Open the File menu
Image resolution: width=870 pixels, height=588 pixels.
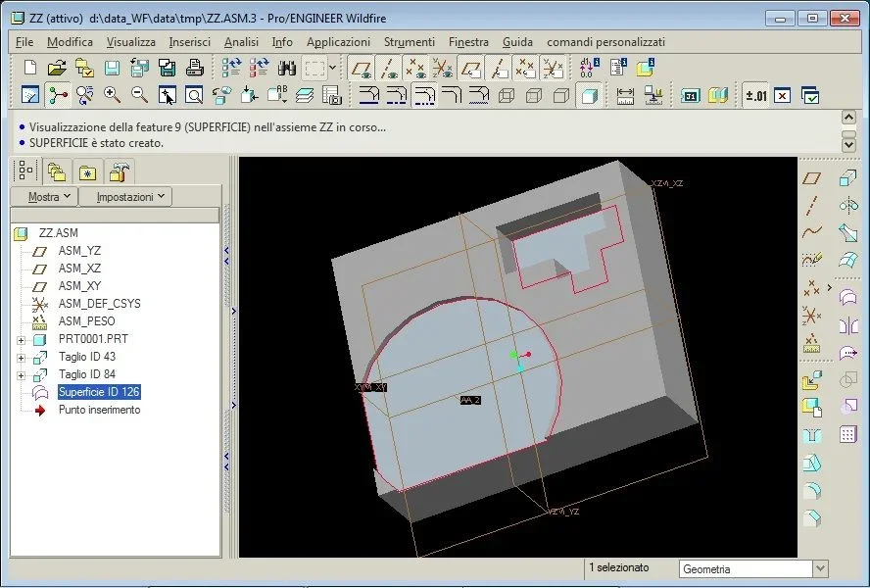24,42
